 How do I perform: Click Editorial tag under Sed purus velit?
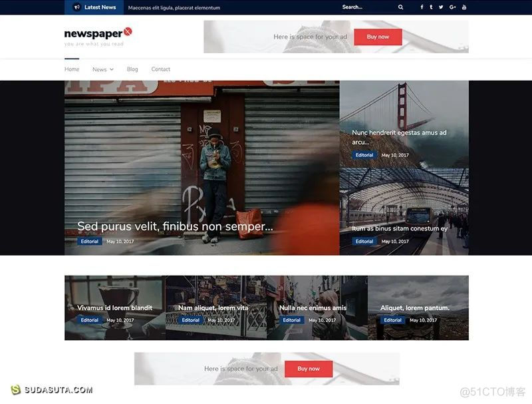point(90,242)
